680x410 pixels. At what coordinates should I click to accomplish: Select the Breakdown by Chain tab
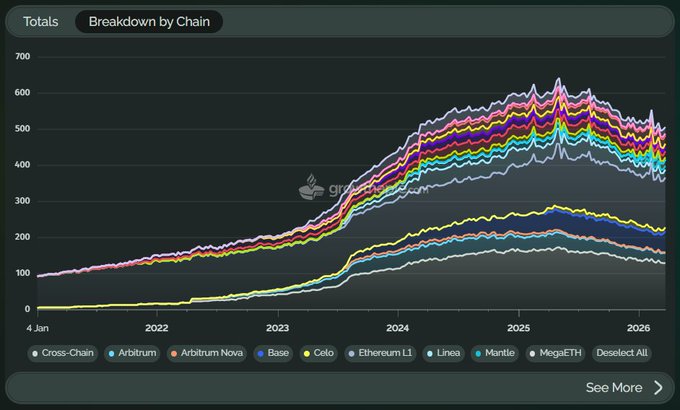click(149, 22)
